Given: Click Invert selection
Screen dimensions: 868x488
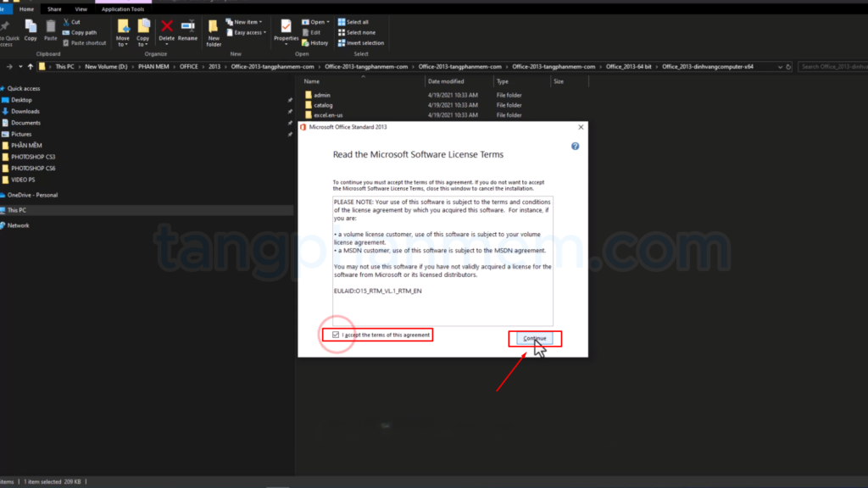Looking at the screenshot, I should pos(361,43).
